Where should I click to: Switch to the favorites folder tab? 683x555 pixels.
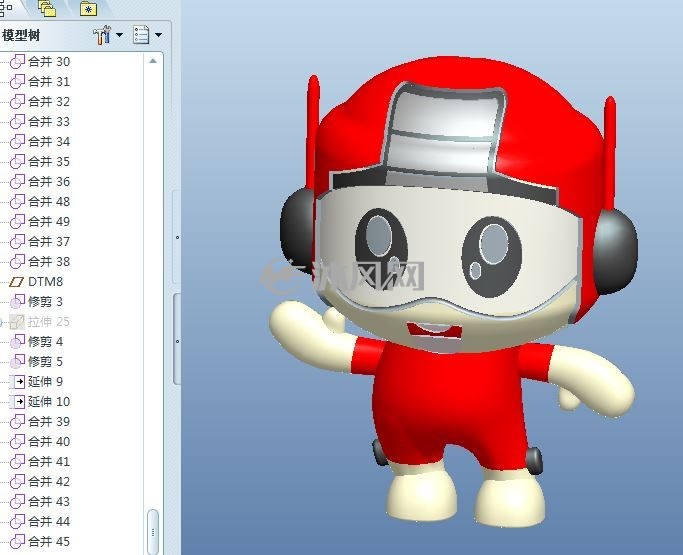[88, 9]
